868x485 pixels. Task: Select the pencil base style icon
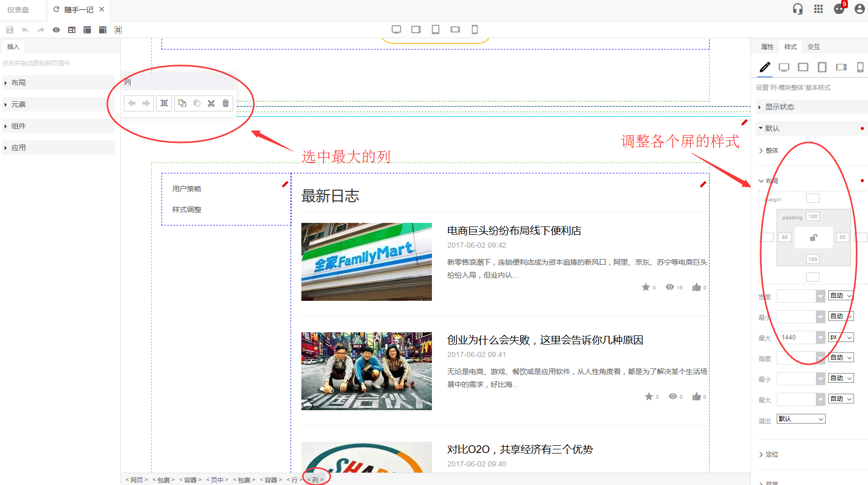click(764, 67)
